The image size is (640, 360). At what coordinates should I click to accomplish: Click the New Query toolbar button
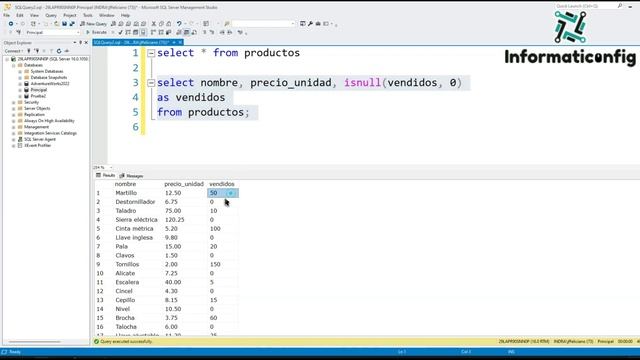click(x=93, y=24)
